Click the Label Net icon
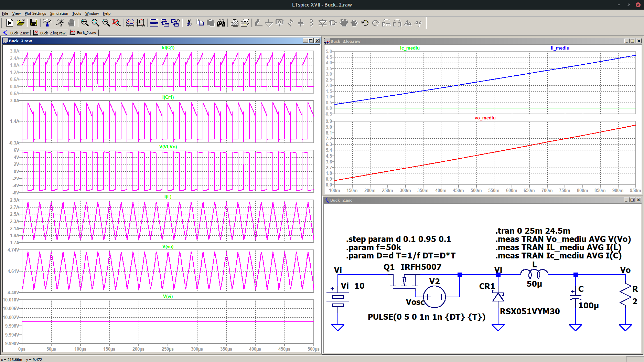The image size is (644, 362). (280, 23)
